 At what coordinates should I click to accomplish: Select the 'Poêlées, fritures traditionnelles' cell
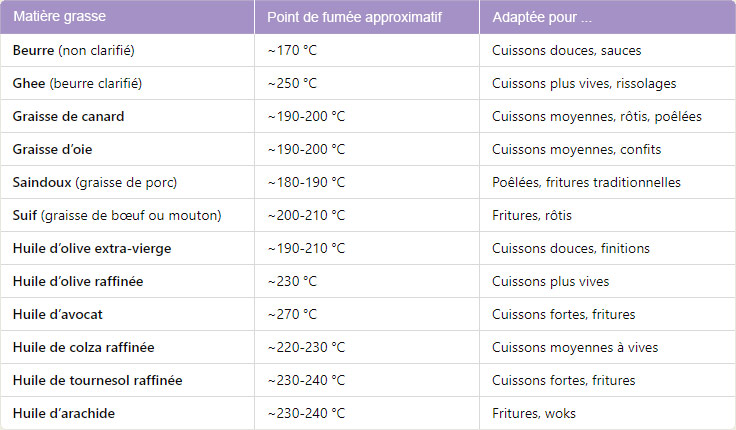586,182
